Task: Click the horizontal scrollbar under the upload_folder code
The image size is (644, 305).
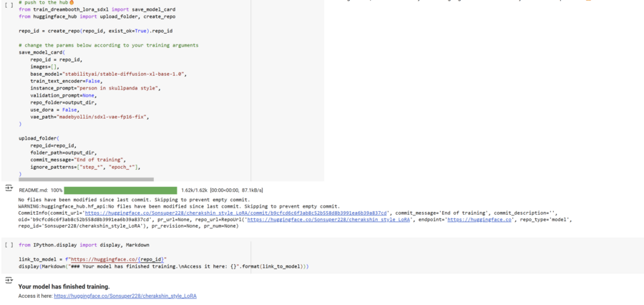Action: pos(87,179)
